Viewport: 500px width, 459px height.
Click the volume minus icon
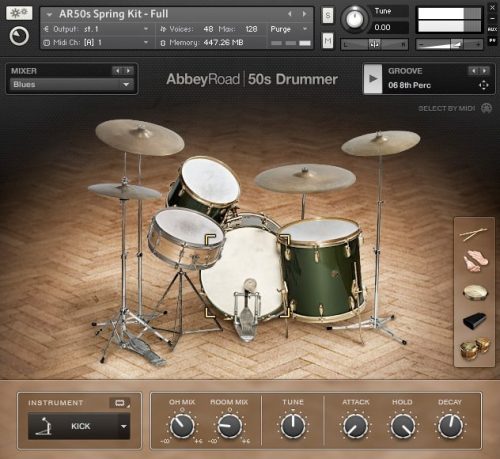pos(421,44)
